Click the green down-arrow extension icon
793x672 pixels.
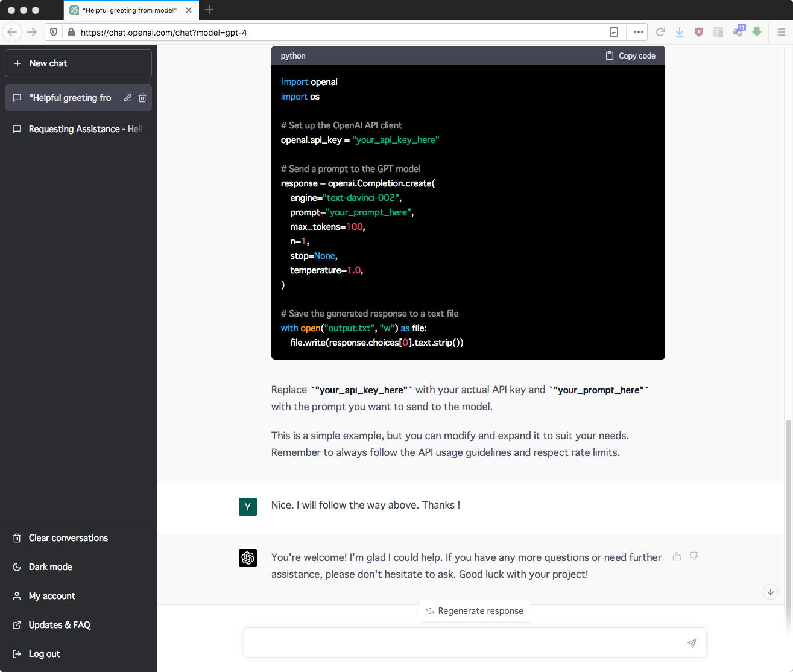coord(757,32)
